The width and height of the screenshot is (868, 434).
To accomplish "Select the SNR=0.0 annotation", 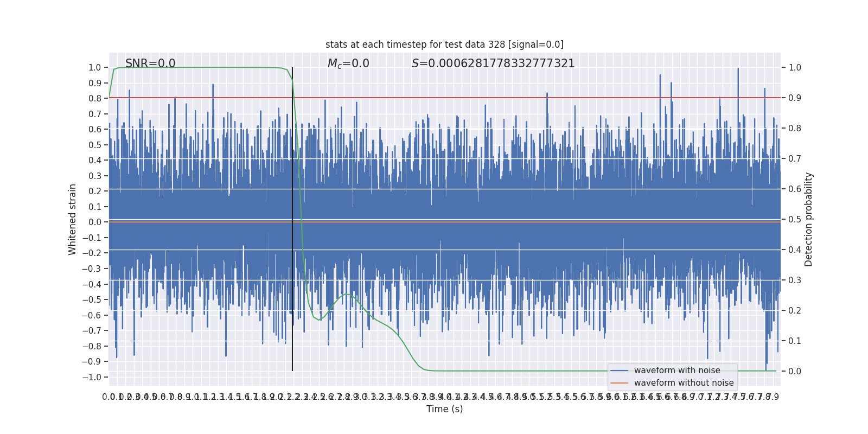I will point(150,63).
